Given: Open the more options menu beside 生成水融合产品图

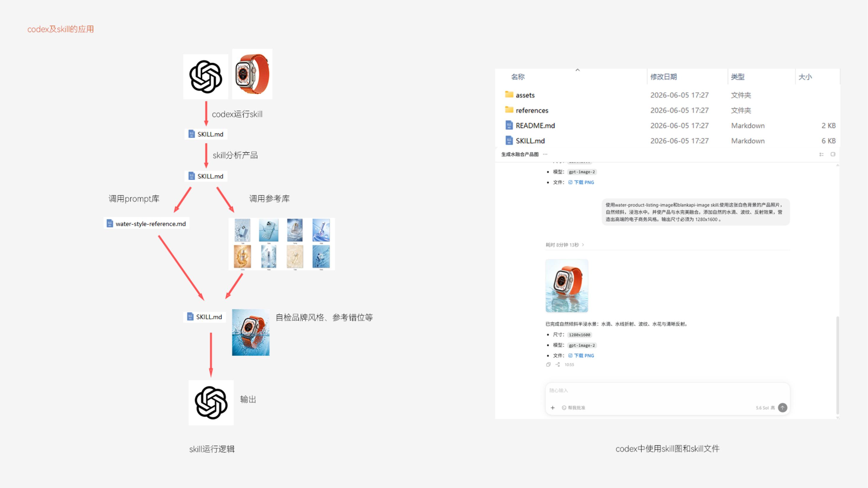Looking at the screenshot, I should click(545, 154).
